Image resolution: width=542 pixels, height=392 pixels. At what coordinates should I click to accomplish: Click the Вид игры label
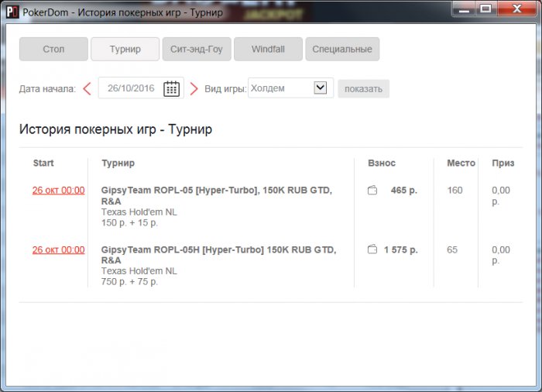click(x=225, y=89)
